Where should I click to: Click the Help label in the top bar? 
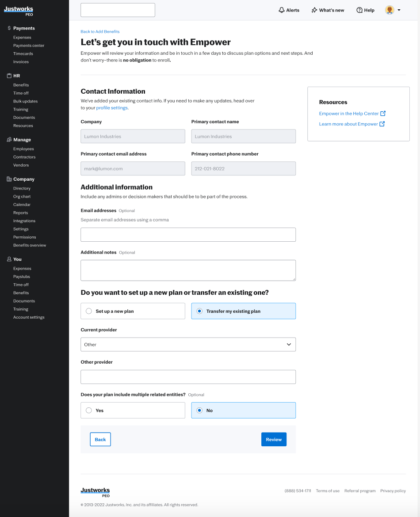coord(369,10)
